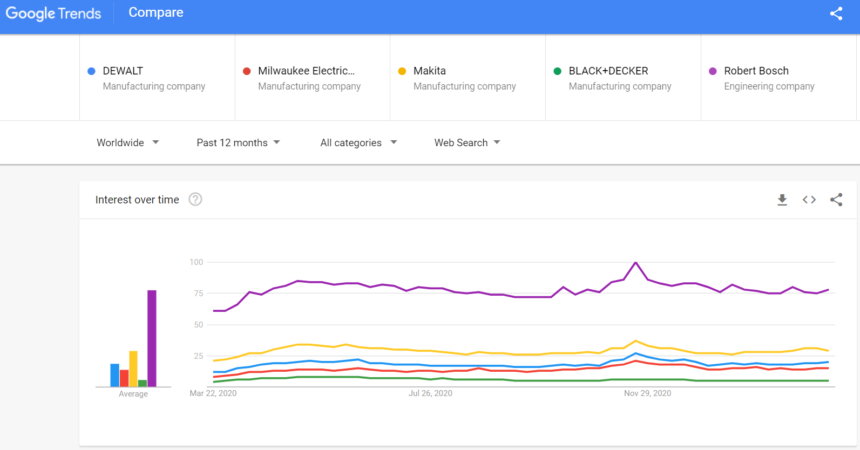Open the Past 12 months dropdown
This screenshot has height=450, width=860.
coord(238,143)
